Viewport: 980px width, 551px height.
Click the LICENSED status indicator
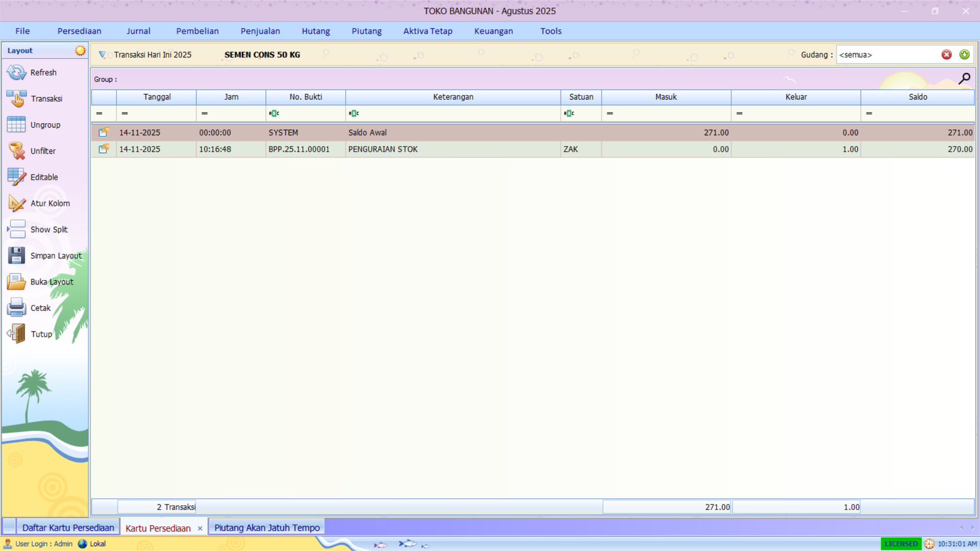[900, 543]
